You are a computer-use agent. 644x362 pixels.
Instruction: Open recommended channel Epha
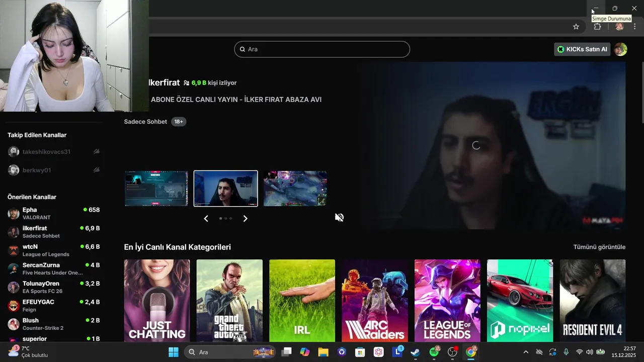(54, 213)
